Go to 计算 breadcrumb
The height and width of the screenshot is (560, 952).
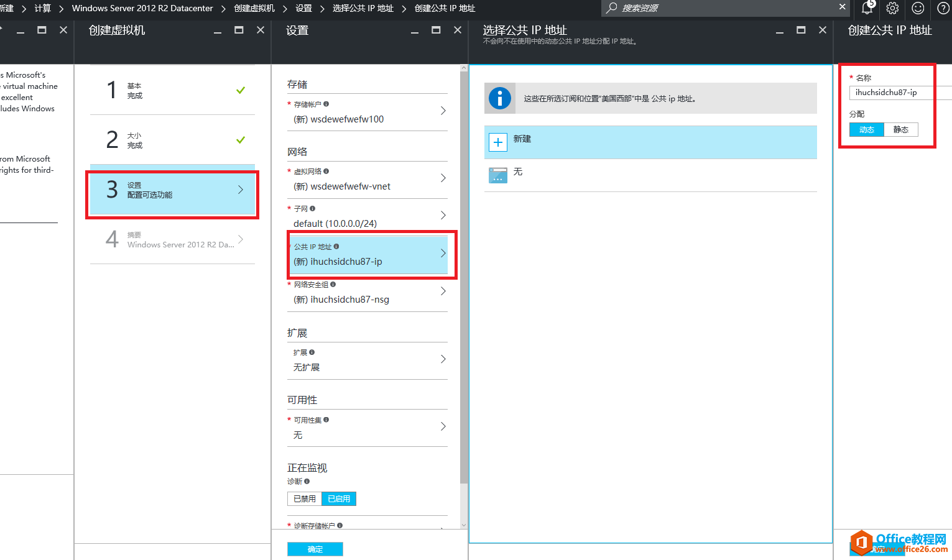43,8
